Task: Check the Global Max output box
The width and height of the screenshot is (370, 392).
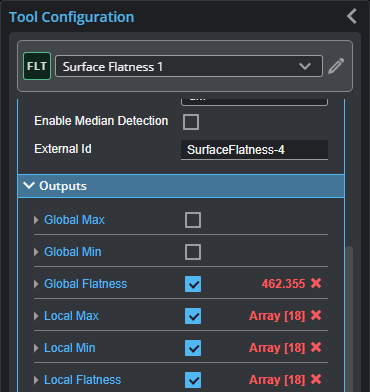Action: (x=193, y=220)
